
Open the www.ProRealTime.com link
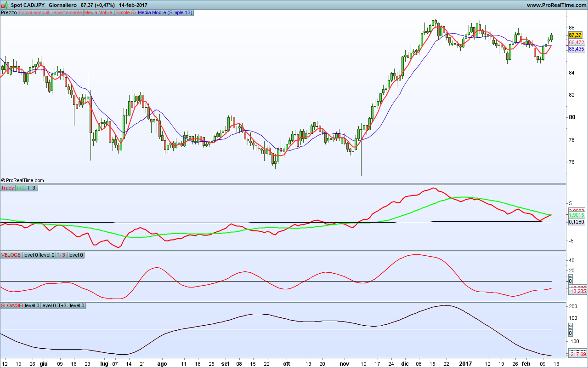pos(556,5)
